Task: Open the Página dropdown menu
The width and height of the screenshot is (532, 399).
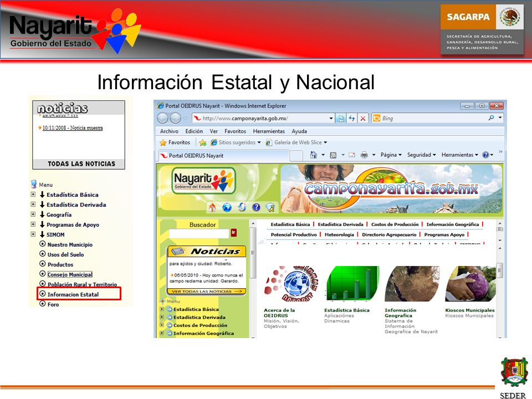Action: [x=391, y=155]
